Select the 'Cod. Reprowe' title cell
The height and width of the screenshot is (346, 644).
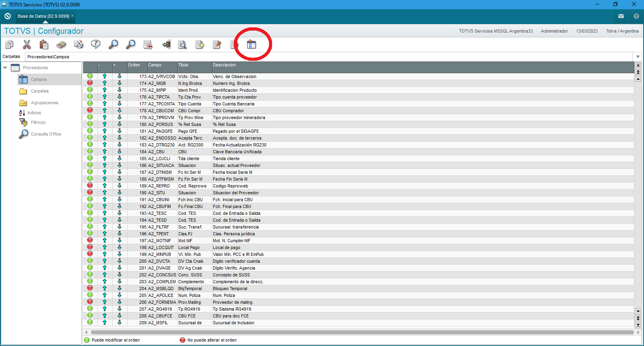pos(195,186)
